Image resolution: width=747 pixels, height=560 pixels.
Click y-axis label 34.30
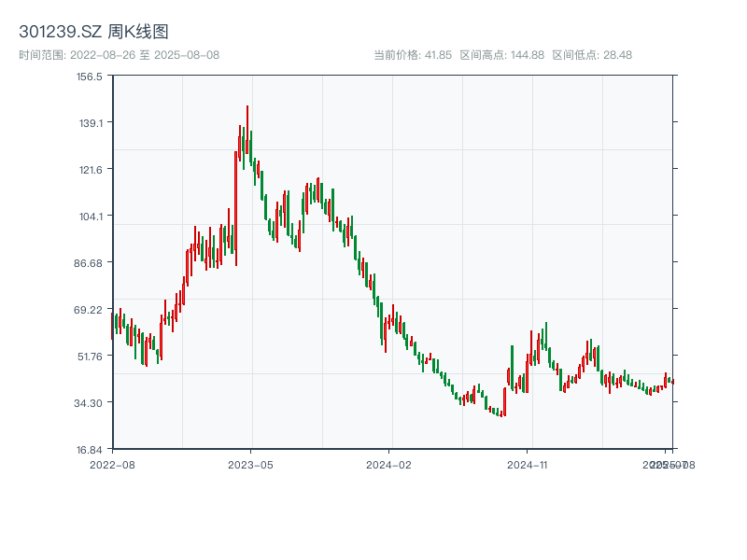coord(88,403)
